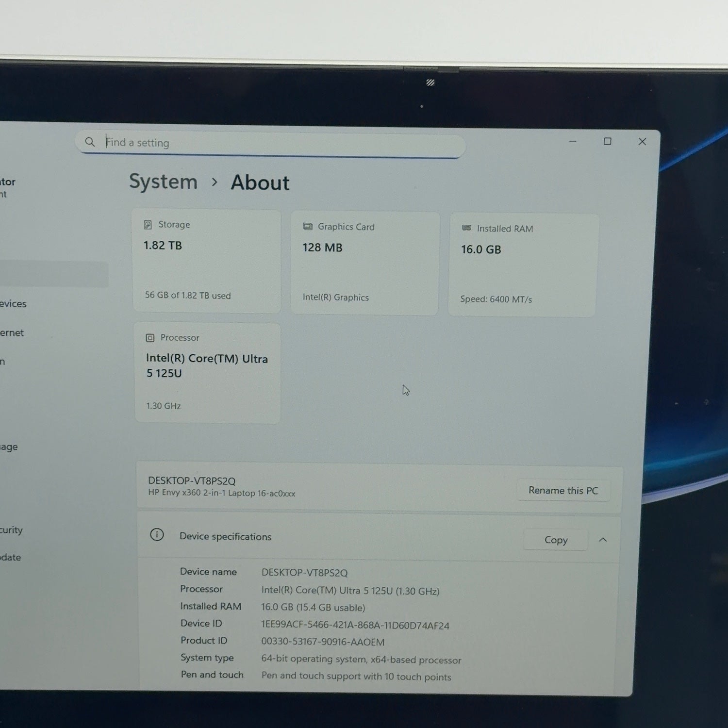Select the HP Envy x360 model text

[x=222, y=493]
